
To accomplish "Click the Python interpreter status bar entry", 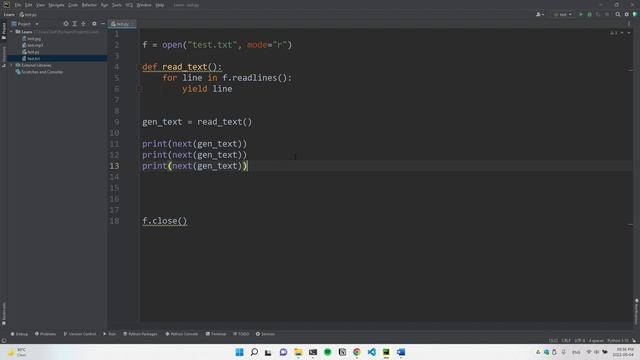I will [x=618, y=340].
